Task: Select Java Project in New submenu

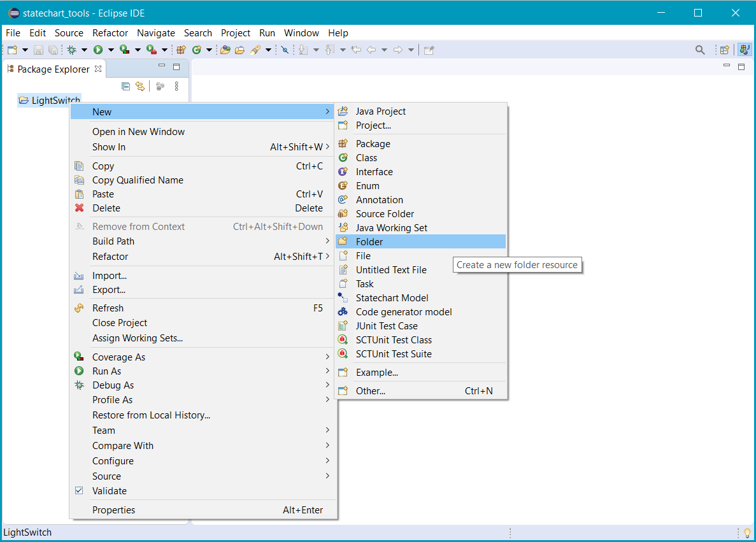Action: pos(421,111)
